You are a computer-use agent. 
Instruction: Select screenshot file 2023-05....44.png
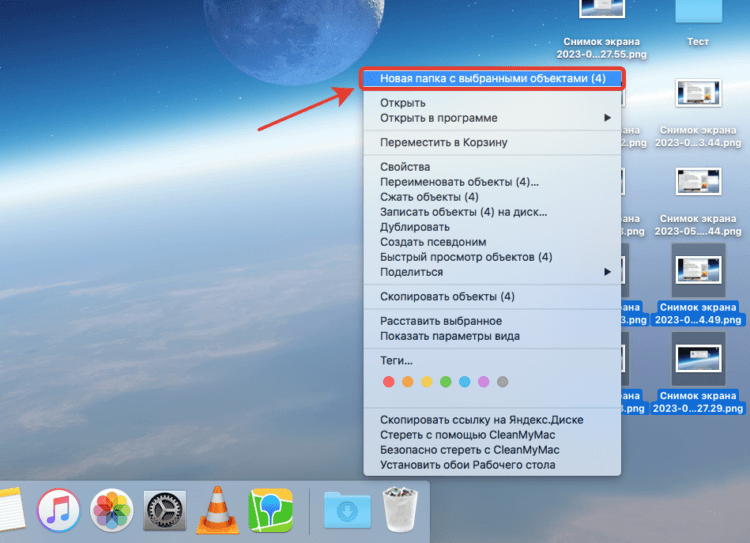pyautogui.click(x=698, y=202)
